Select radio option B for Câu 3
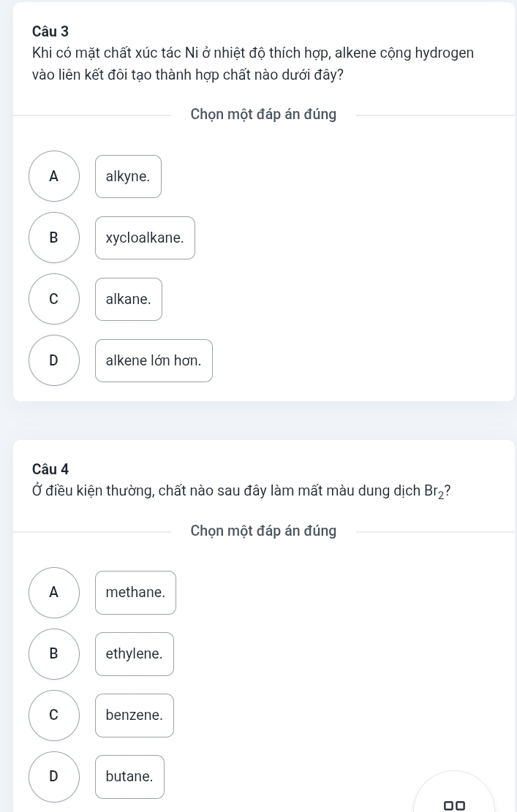This screenshot has height=812, width=517. (54, 238)
